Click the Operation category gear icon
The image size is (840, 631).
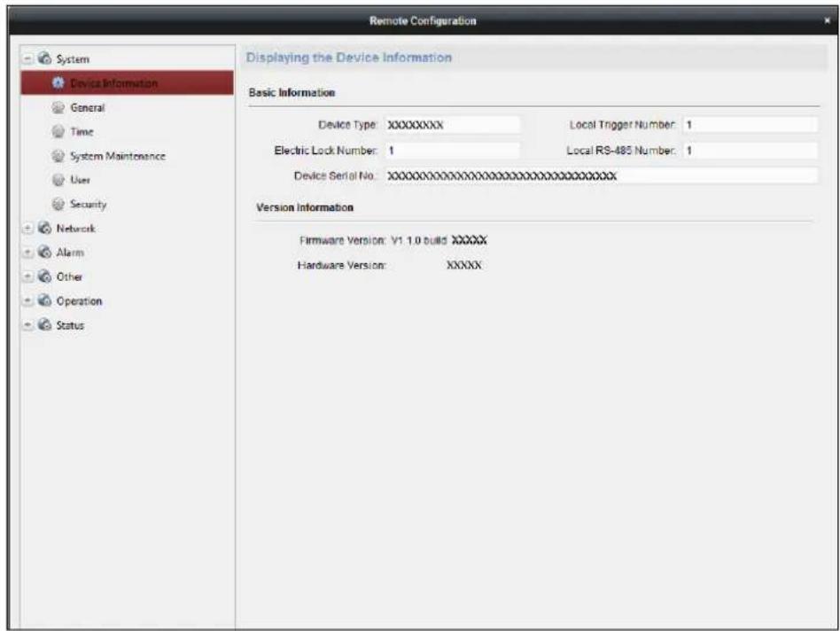pos(45,300)
